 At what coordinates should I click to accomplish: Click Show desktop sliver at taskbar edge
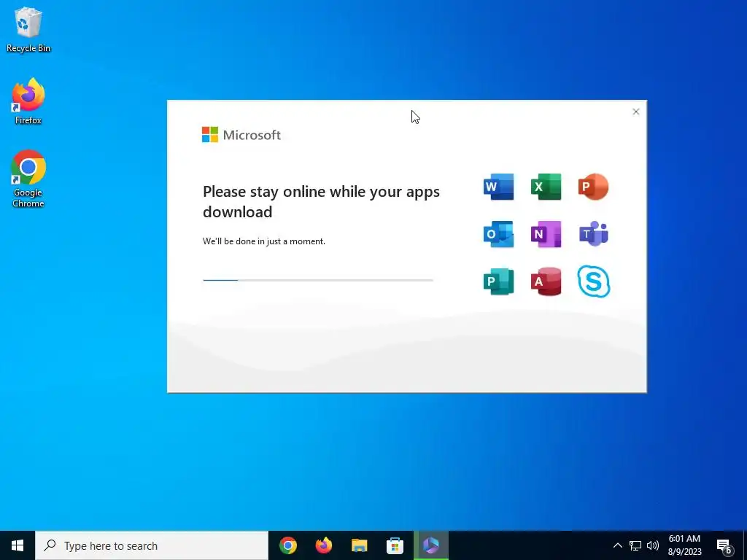point(745,545)
